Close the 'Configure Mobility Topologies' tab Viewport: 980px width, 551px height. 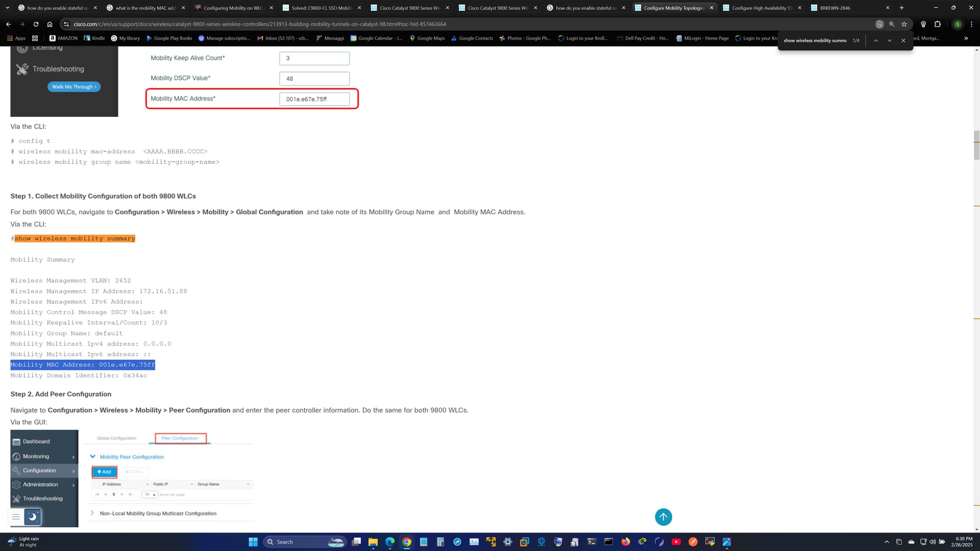coord(712,8)
